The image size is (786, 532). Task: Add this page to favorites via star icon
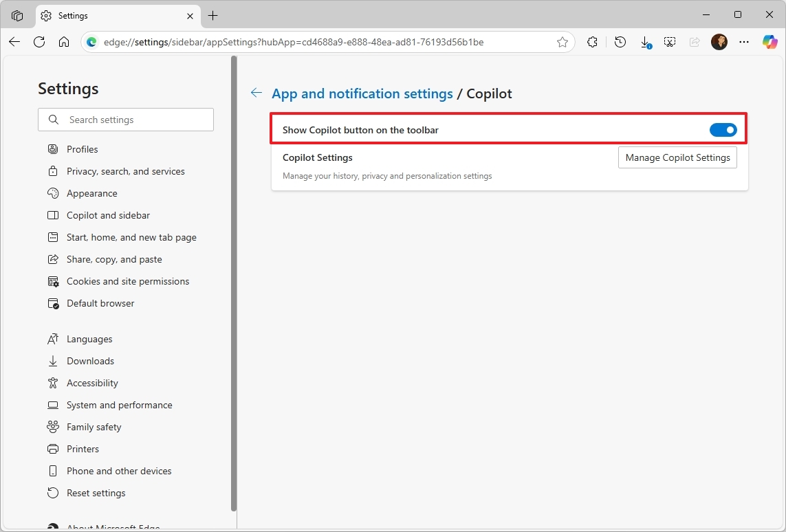563,42
